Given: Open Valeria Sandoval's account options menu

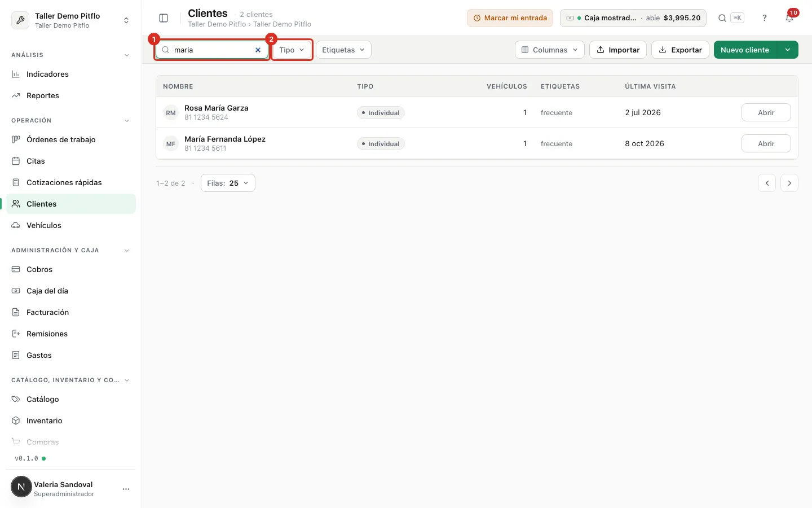Looking at the screenshot, I should pos(126,489).
